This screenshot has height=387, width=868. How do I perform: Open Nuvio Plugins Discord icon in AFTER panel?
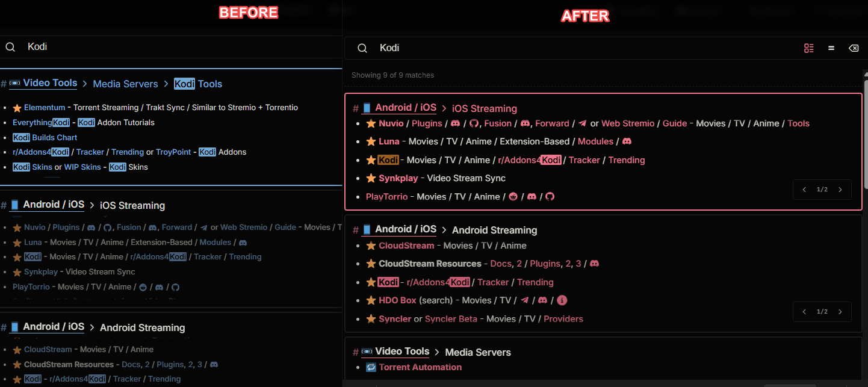pyautogui.click(x=455, y=123)
